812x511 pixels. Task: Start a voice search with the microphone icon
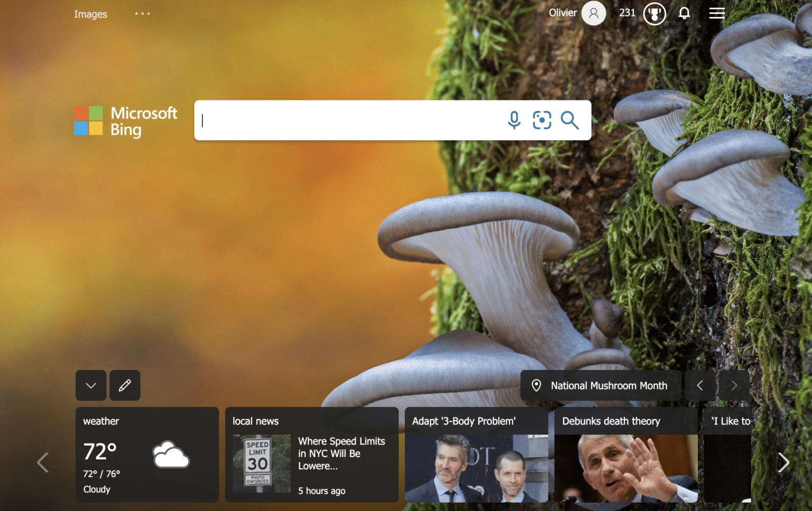(x=513, y=120)
